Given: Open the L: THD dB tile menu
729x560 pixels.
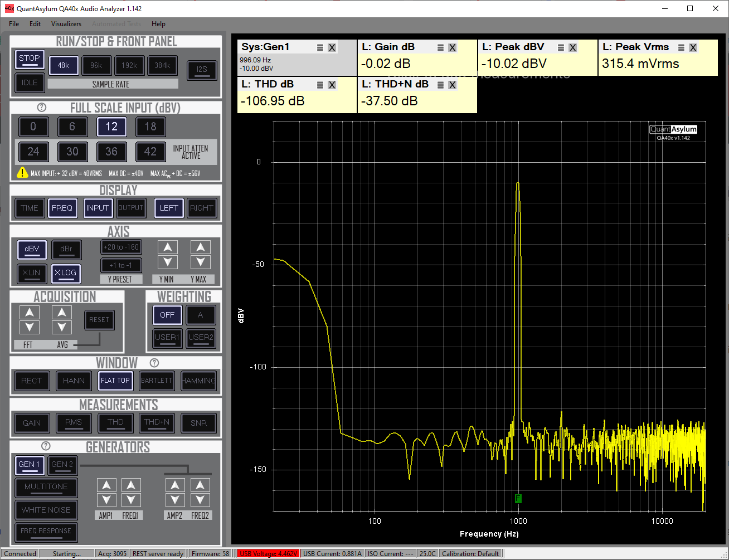Looking at the screenshot, I should pyautogui.click(x=320, y=85).
